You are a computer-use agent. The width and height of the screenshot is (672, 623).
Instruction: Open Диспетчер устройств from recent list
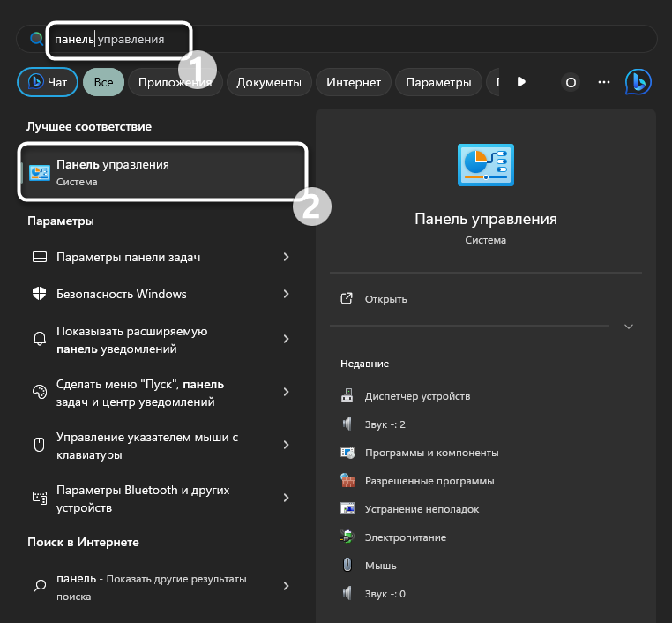click(x=417, y=396)
